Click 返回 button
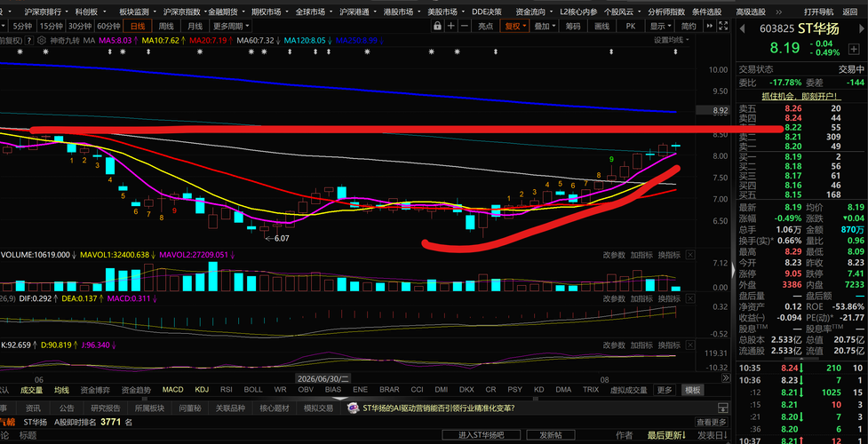868x444 pixels. click(849, 12)
